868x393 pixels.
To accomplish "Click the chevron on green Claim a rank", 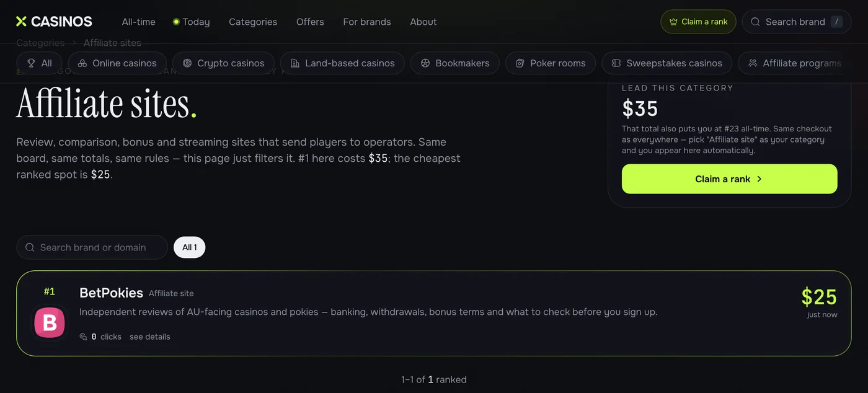I will tap(759, 179).
